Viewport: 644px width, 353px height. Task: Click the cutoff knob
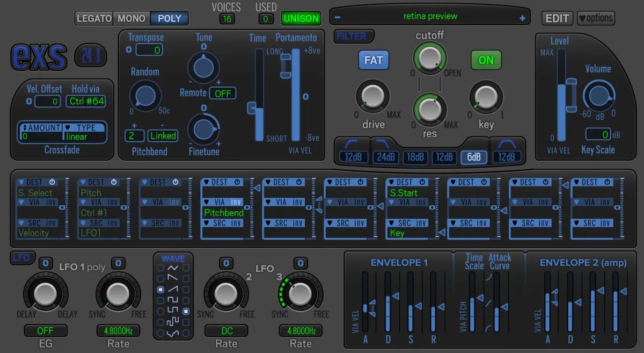coord(429,57)
